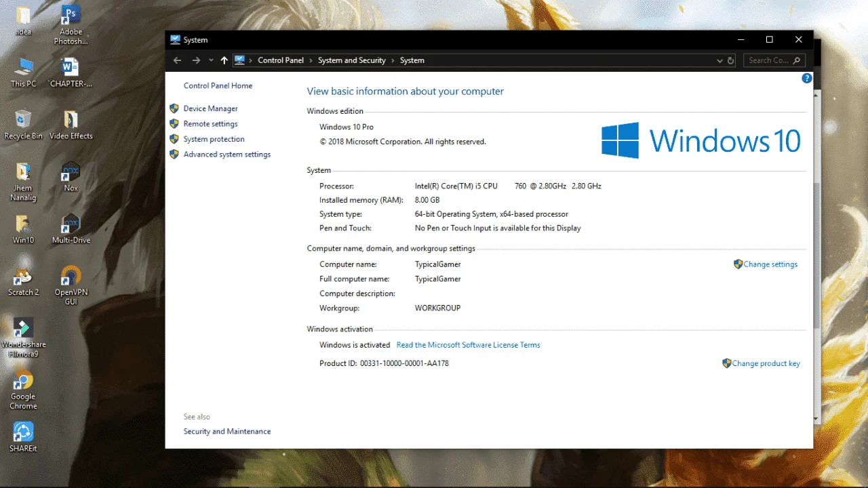Viewport: 868px width, 488px height.
Task: Select the Wondershare Filmora9 desktop icon
Action: [23, 338]
